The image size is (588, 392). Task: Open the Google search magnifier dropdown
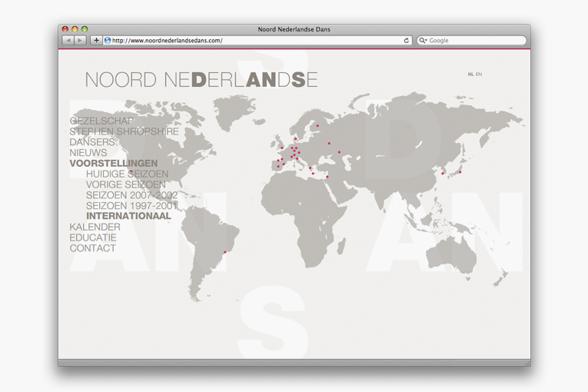pyautogui.click(x=423, y=40)
